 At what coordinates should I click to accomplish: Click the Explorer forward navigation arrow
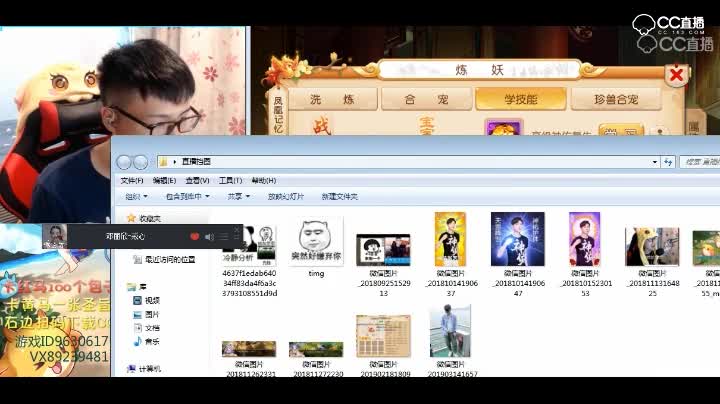(x=140, y=162)
